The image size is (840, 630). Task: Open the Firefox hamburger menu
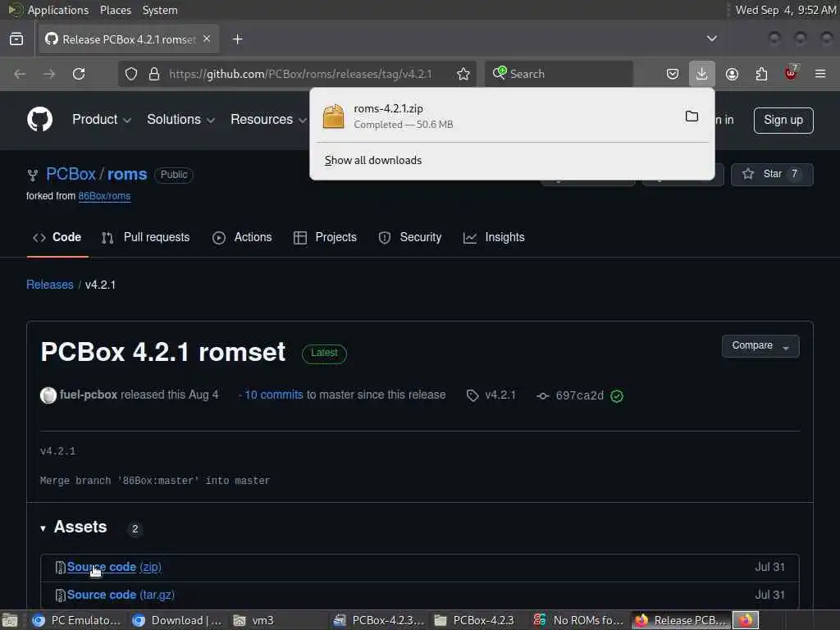820,74
